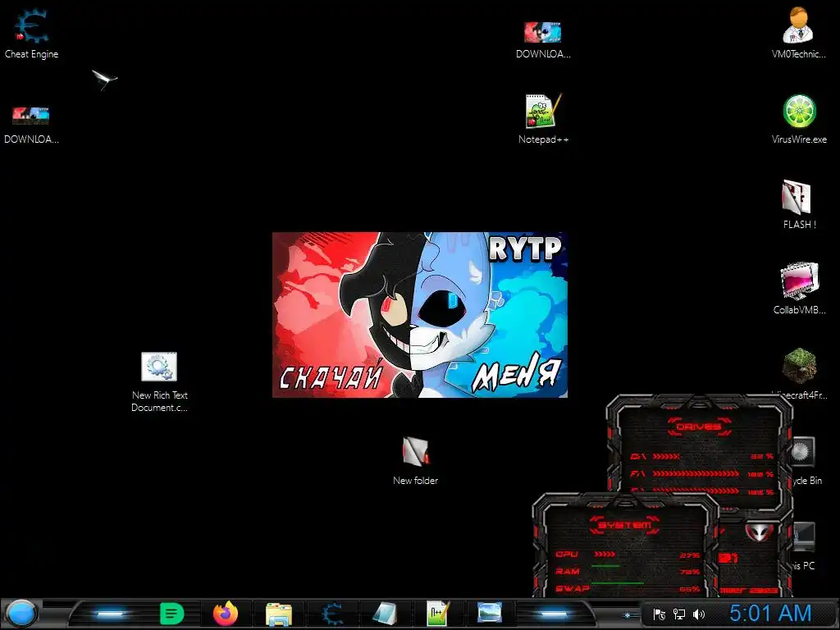Click the SWAP label in SYSTEM widget
Screen dimensions: 840x630
572,589
